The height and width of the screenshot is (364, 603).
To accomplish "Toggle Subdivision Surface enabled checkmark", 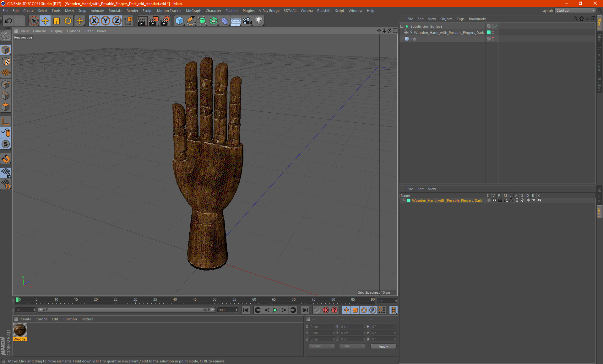I will coord(496,26).
